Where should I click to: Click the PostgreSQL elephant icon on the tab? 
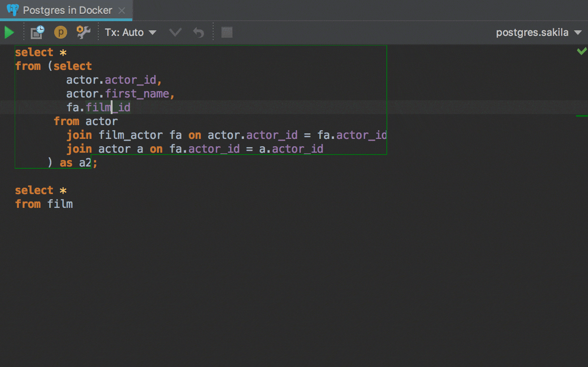click(13, 10)
